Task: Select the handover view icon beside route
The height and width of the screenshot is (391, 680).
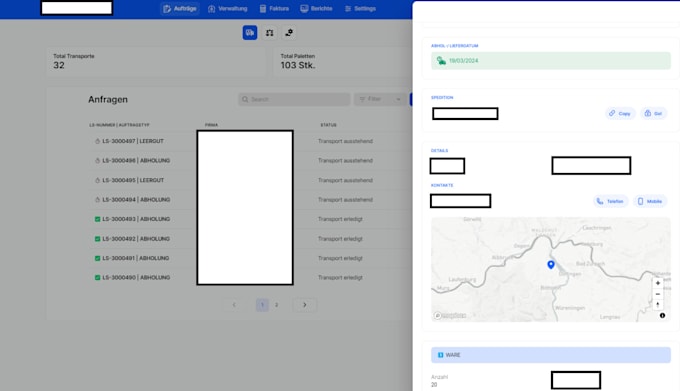Action: (289, 33)
